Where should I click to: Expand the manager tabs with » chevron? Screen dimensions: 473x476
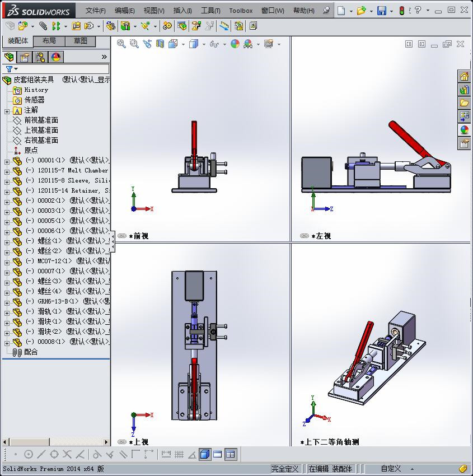(x=104, y=57)
